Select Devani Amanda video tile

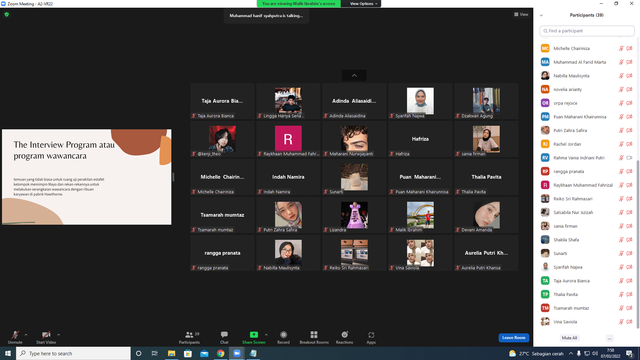pyautogui.click(x=486, y=215)
